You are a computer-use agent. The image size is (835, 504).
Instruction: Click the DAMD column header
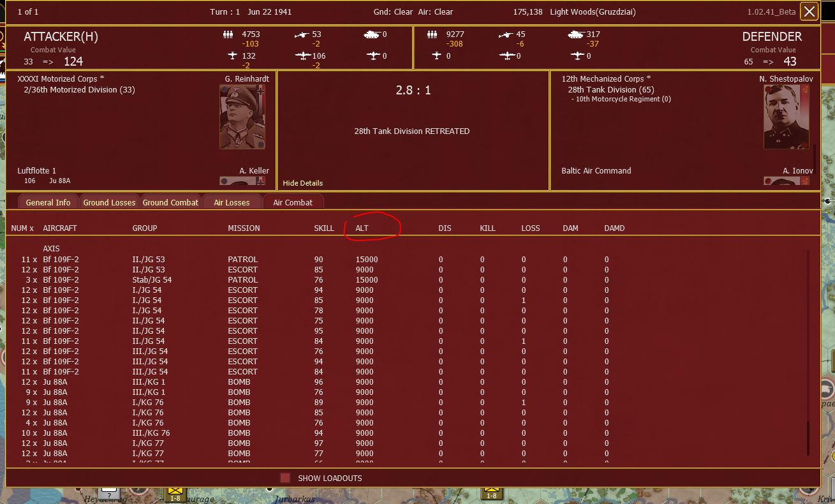614,228
